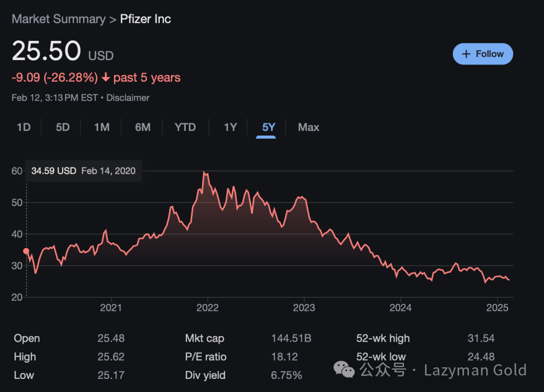The image size is (544, 392).
Task: Select the 5D time range tab
Action: tap(63, 127)
